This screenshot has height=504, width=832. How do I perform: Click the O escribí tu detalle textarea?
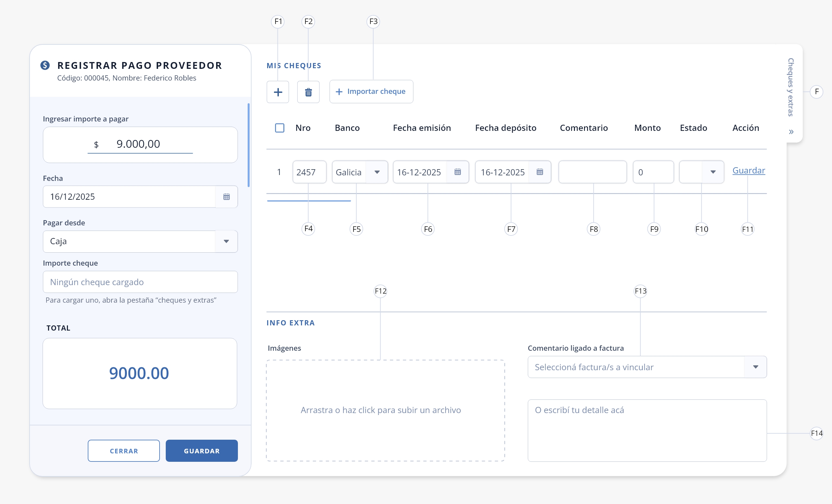click(x=647, y=431)
